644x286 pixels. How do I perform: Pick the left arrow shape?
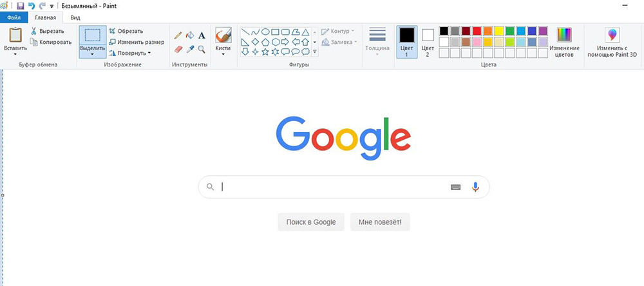pos(296,42)
